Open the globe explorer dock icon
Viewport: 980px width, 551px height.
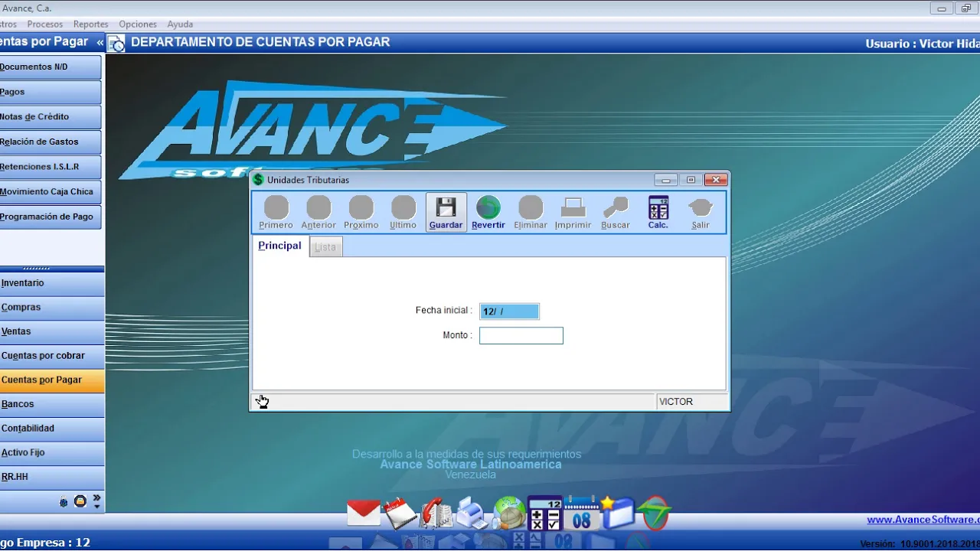(509, 514)
